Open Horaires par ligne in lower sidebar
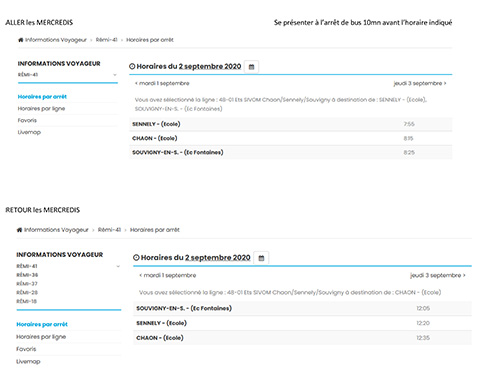The image size is (500, 389). pos(41,337)
